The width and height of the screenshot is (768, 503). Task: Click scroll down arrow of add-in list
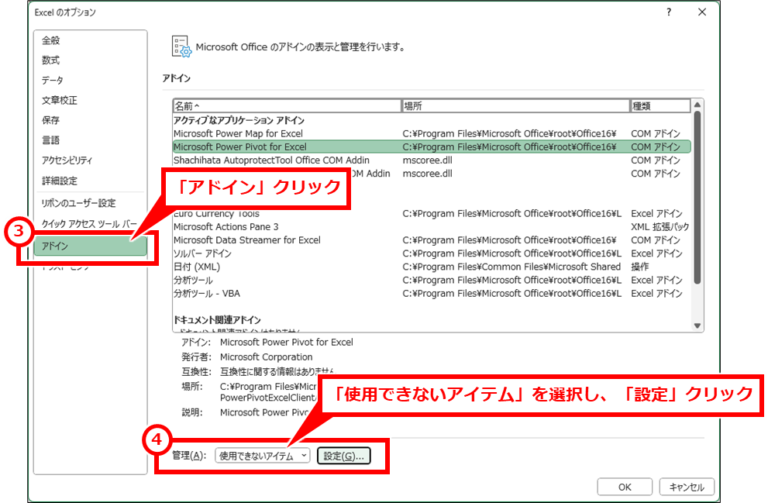tap(697, 326)
